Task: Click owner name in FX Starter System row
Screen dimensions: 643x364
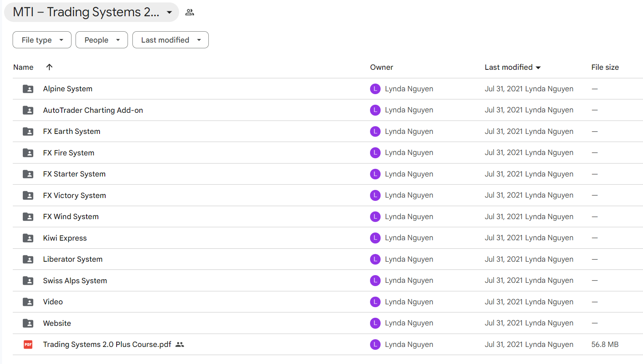Action: pyautogui.click(x=409, y=174)
